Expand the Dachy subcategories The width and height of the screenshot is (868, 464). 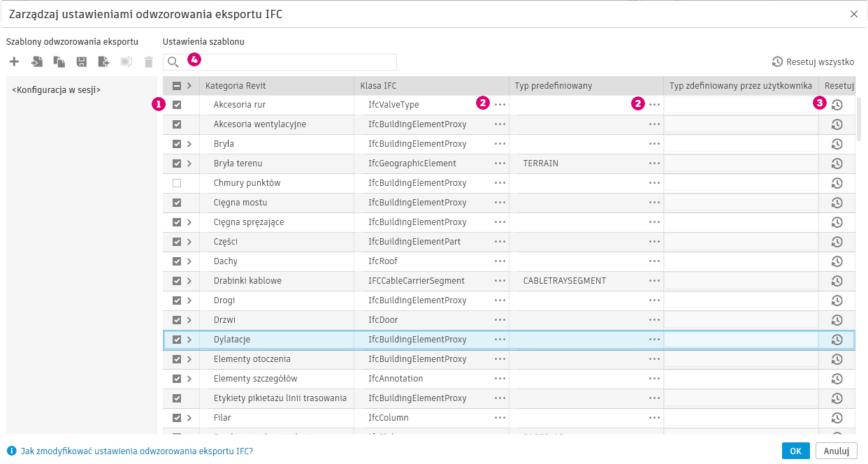[x=189, y=261]
